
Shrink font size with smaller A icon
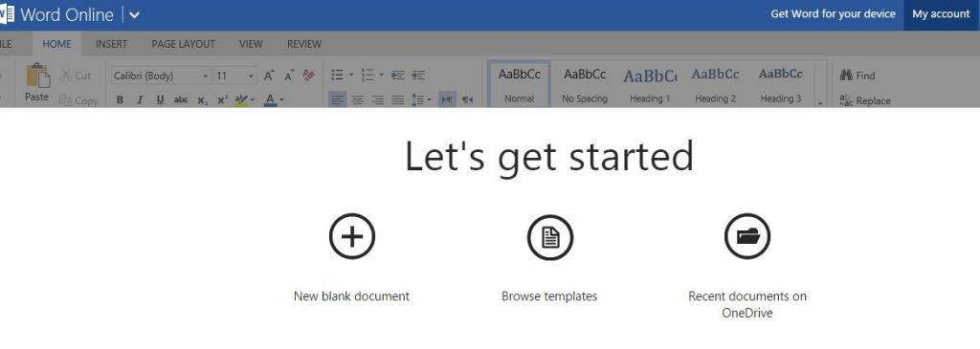[289, 76]
